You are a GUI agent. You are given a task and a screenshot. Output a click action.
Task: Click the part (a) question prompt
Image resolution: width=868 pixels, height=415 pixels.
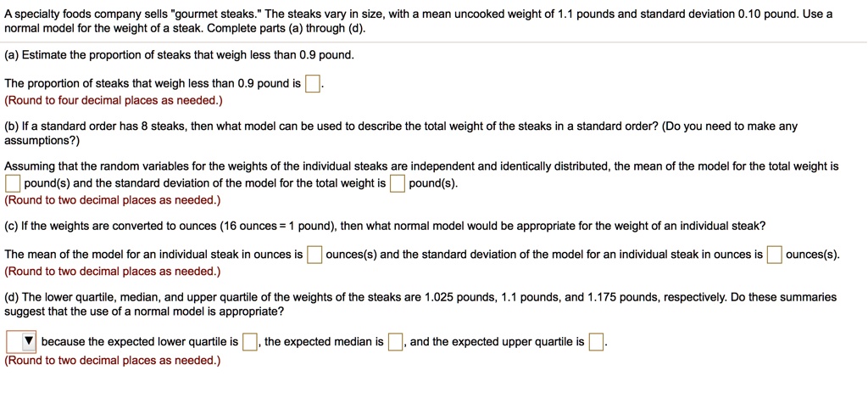tap(179, 56)
